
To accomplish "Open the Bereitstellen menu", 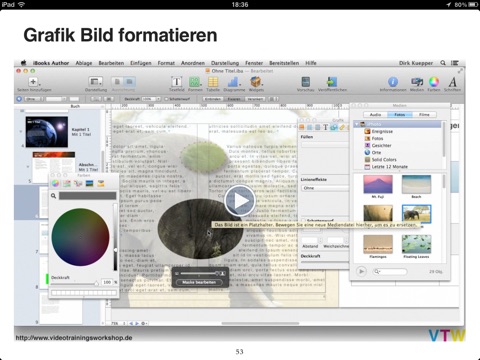I will pos(284,63).
